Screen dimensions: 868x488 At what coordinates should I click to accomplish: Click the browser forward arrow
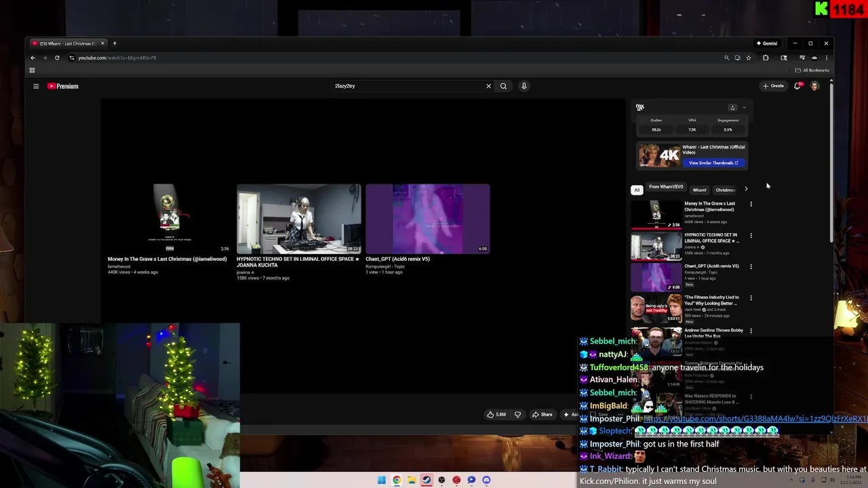(45, 58)
